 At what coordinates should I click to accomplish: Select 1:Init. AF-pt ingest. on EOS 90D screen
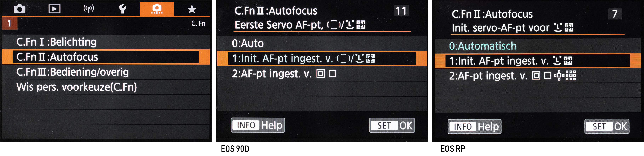303,59
